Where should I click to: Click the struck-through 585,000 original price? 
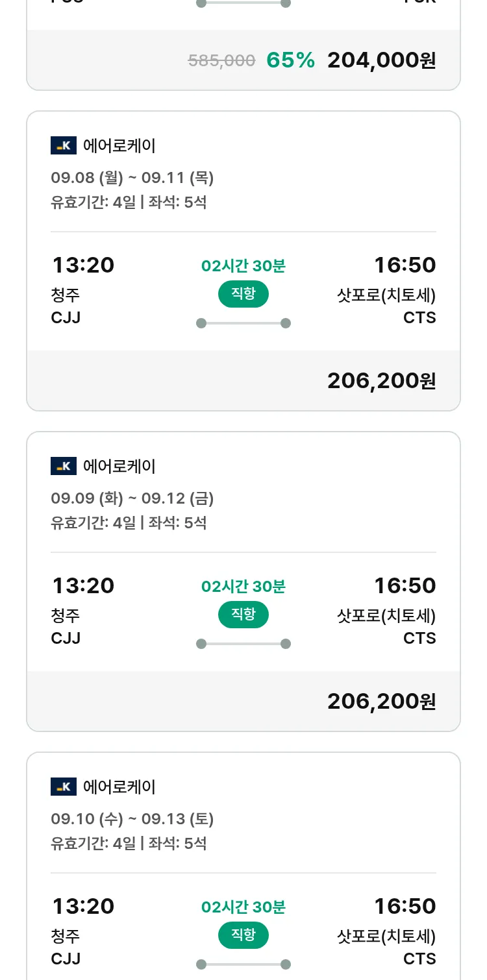point(221,61)
